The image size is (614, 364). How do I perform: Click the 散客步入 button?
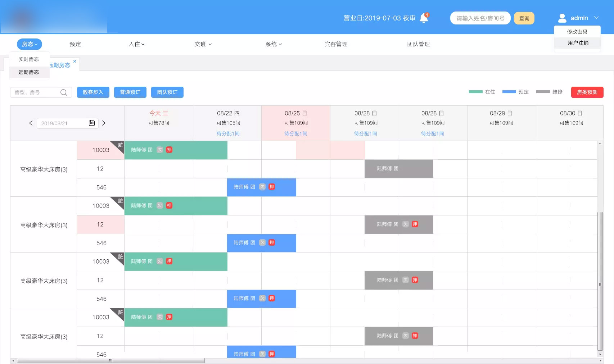(x=93, y=92)
